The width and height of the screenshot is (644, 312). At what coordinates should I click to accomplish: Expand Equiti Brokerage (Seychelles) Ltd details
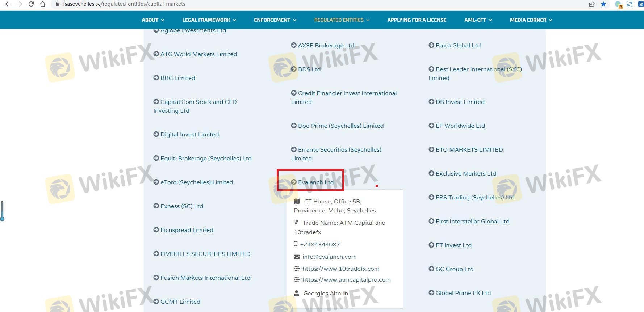pos(202,158)
